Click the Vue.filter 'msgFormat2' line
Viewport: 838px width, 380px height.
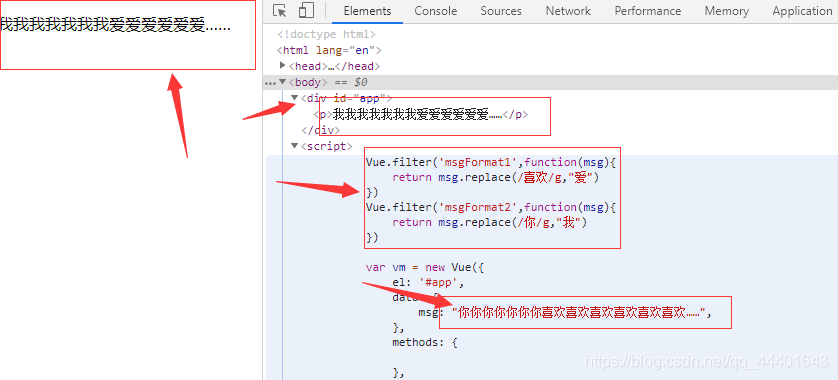point(491,207)
